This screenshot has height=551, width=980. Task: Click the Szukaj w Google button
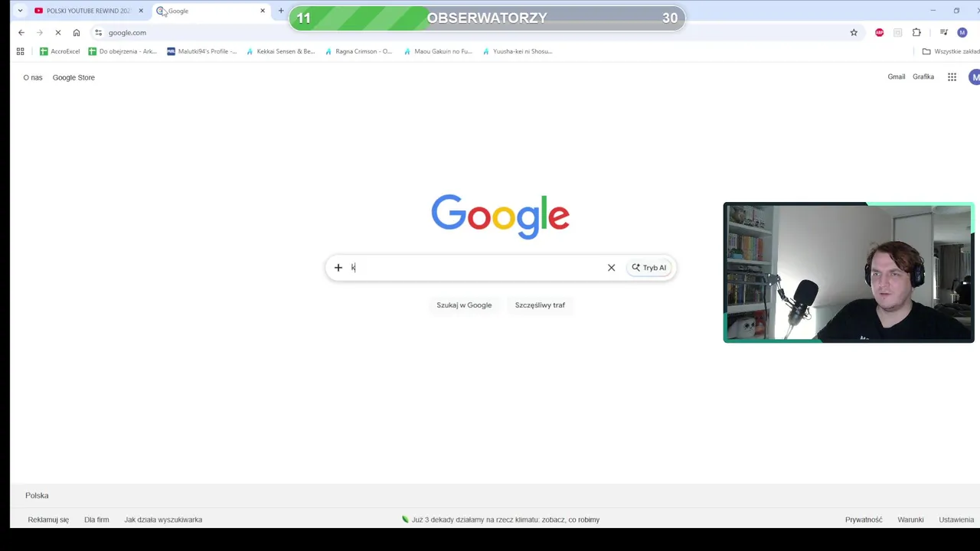(464, 305)
